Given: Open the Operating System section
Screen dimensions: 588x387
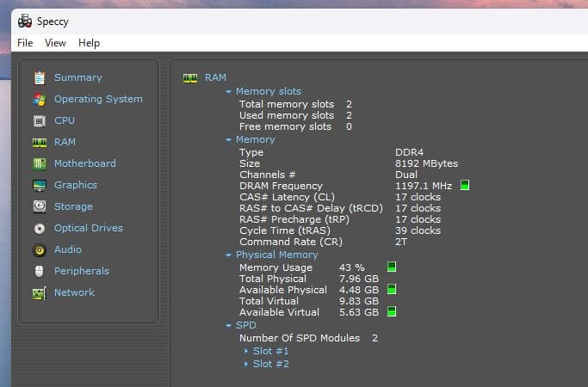Looking at the screenshot, I should (98, 99).
